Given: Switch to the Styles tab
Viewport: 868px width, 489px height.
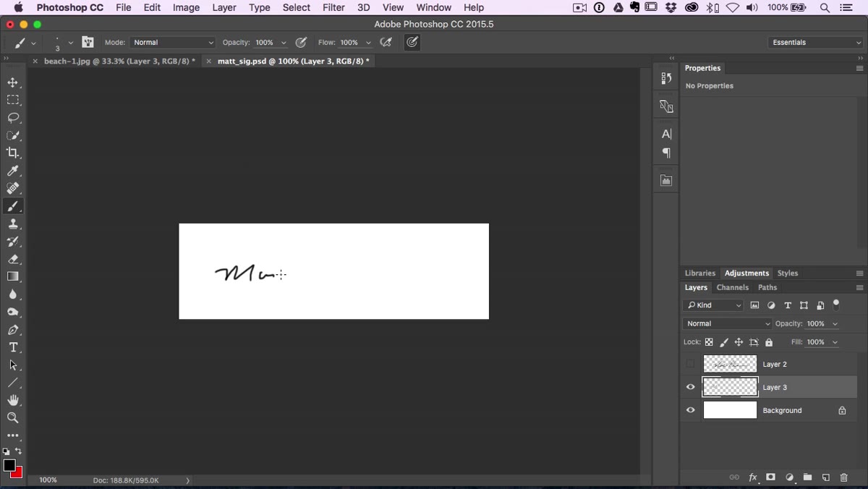Looking at the screenshot, I should point(788,273).
